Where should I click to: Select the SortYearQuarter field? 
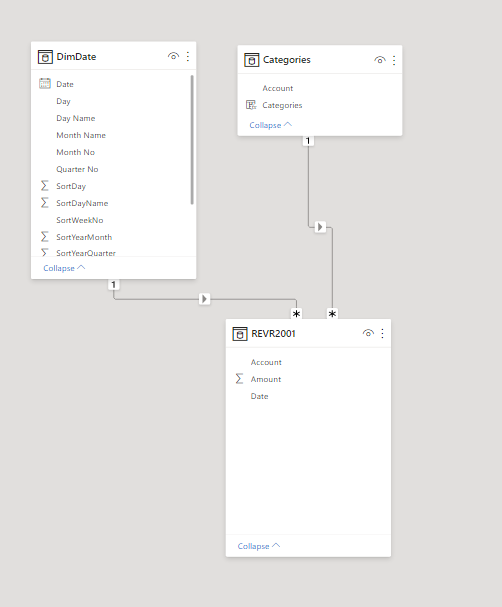86,253
